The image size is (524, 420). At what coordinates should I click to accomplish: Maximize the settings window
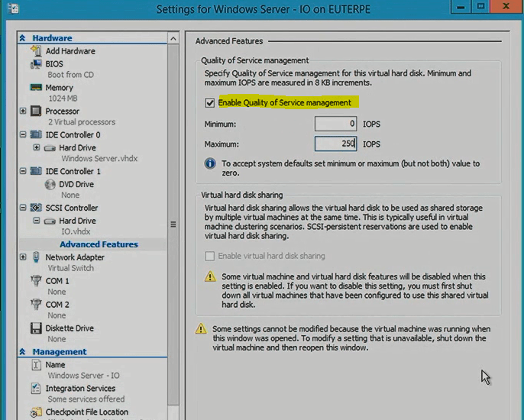point(480,6)
